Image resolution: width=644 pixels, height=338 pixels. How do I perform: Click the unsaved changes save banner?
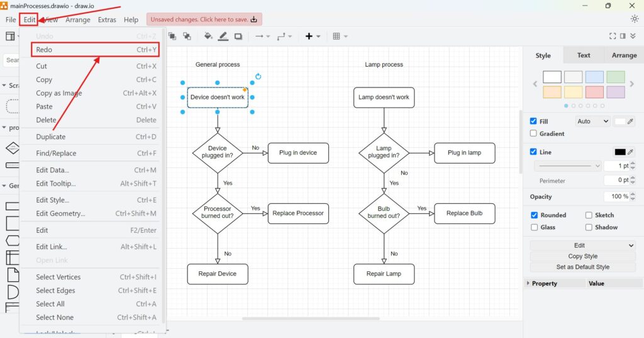204,20
